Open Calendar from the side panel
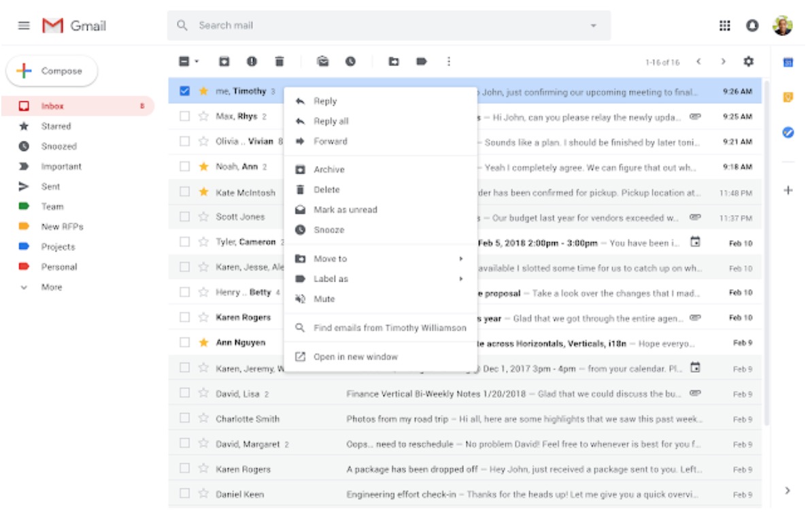Viewport: 812px width, 517px height. [788, 62]
